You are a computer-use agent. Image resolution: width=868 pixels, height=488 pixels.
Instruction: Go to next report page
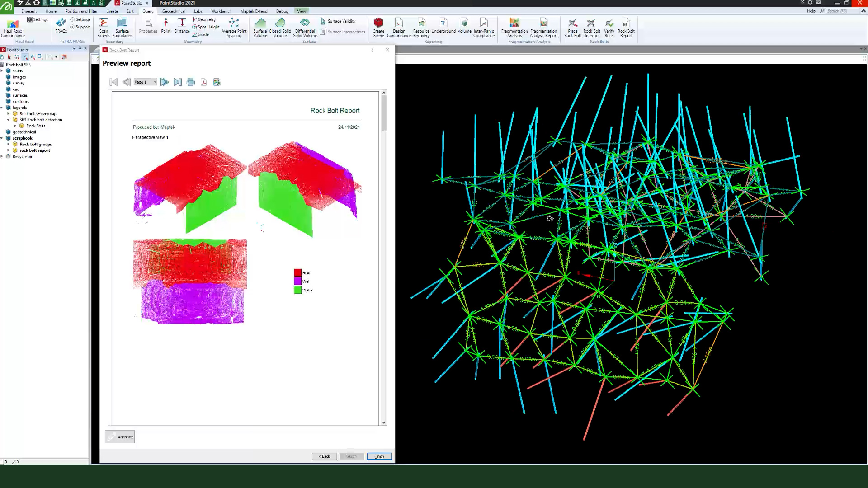point(165,82)
